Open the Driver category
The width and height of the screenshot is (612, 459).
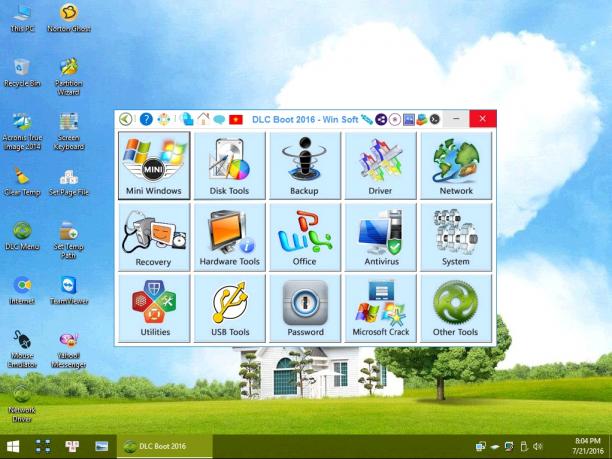click(380, 165)
